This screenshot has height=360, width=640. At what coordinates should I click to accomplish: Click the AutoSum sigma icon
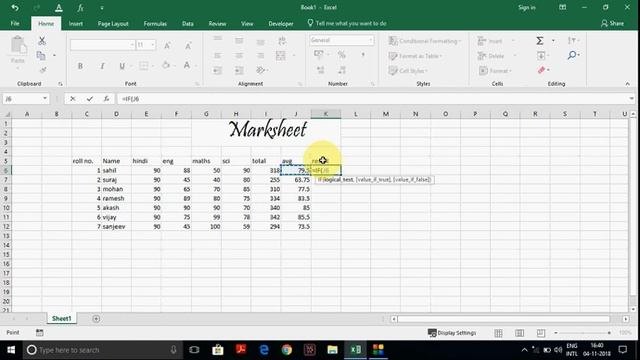coord(540,40)
